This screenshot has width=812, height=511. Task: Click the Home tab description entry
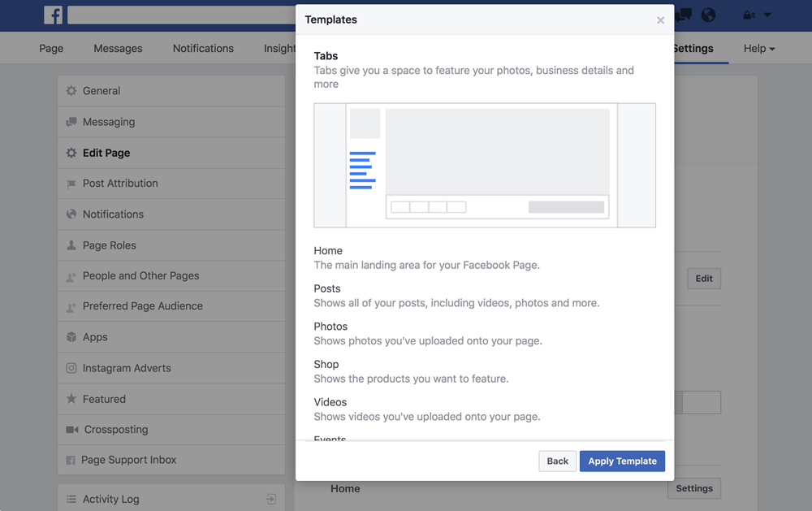(x=427, y=258)
